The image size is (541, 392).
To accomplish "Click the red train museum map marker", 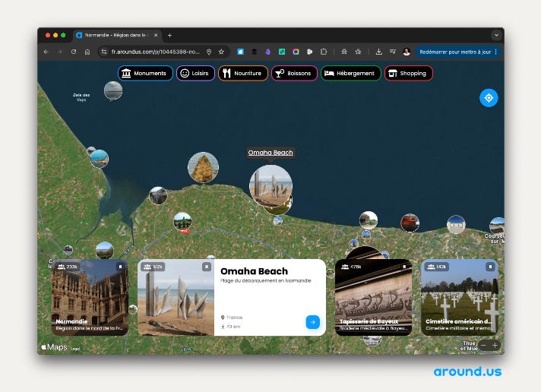I will pyautogui.click(x=410, y=223).
